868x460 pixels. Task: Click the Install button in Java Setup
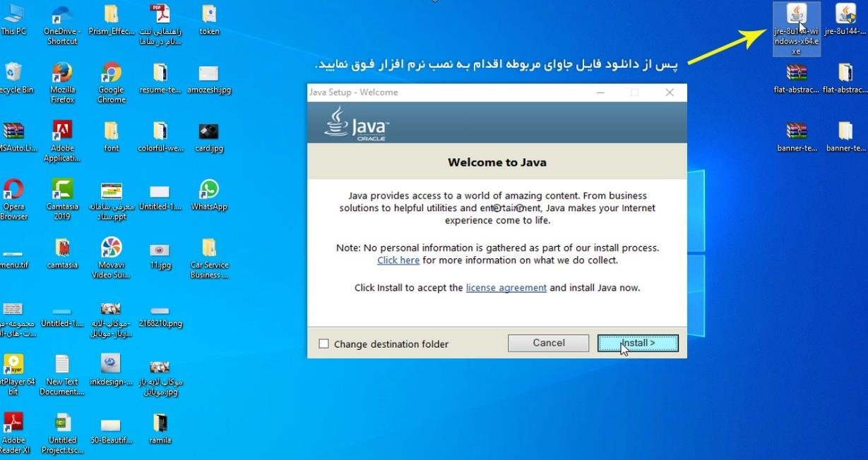tap(638, 343)
